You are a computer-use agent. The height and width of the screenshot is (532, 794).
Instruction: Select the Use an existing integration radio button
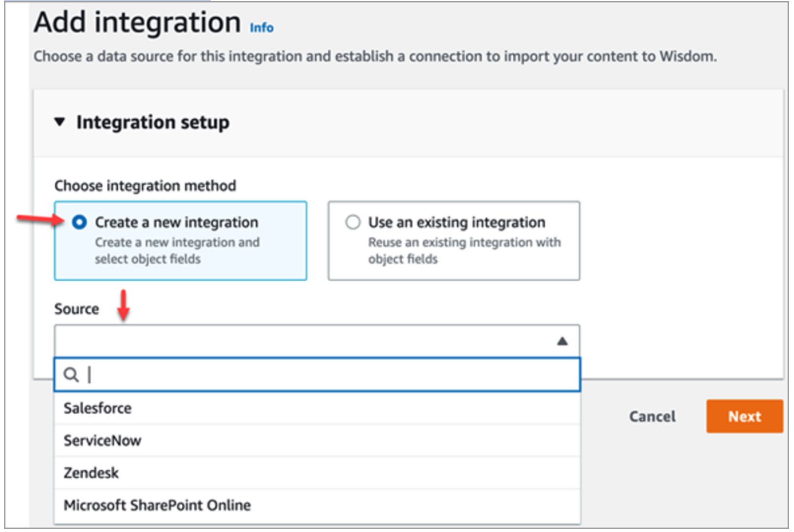tap(353, 222)
